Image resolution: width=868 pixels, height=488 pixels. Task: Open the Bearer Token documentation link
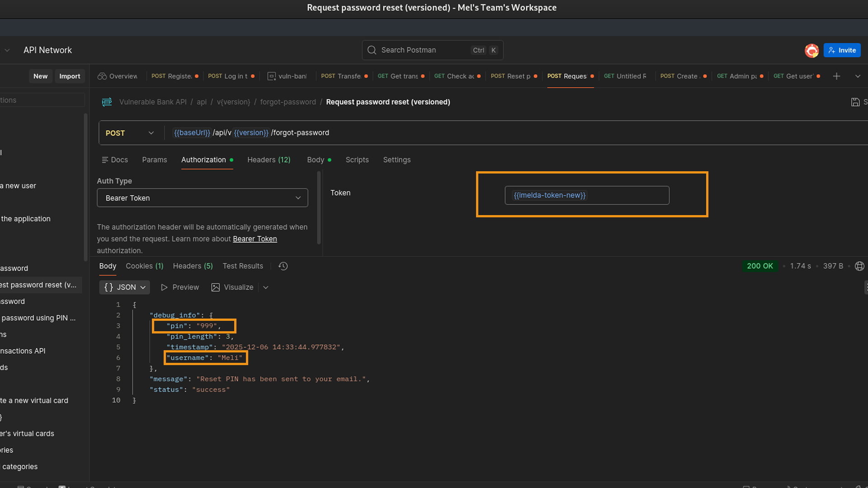point(255,239)
